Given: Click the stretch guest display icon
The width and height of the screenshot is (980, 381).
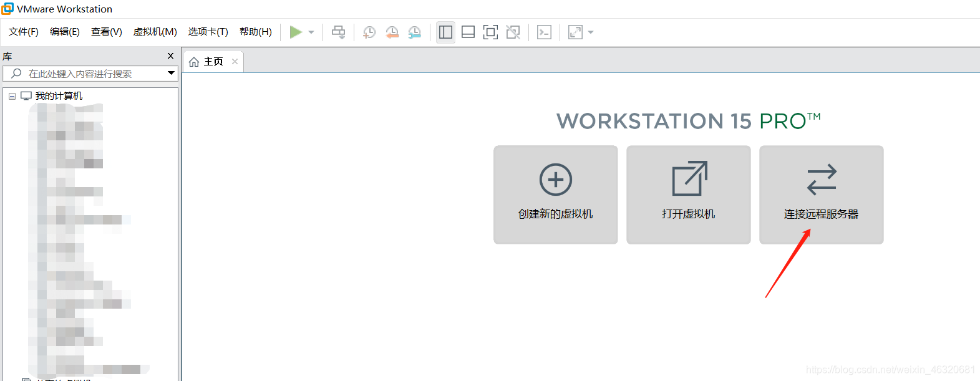Looking at the screenshot, I should point(575,32).
